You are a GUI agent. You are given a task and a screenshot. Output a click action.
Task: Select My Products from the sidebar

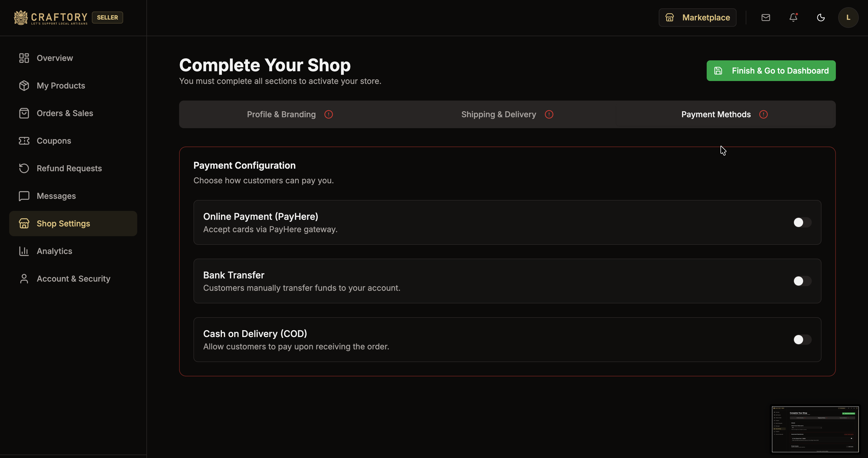tap(61, 86)
